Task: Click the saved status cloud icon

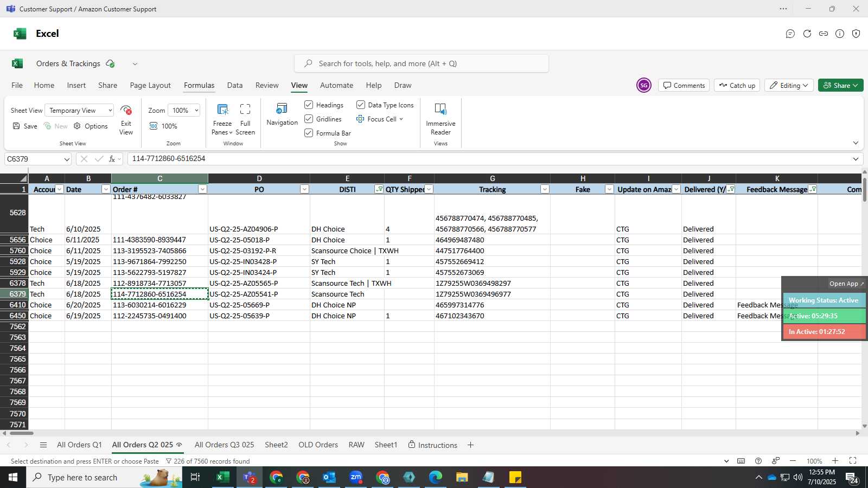Action: pos(110,63)
